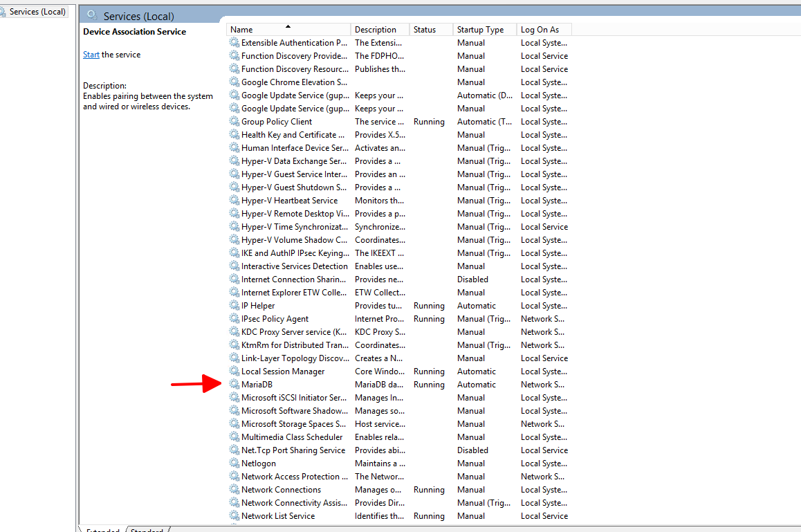Viewport: 801px width, 532px height.
Task: Click gear icon of Internet Connection Sharing
Action: point(234,279)
